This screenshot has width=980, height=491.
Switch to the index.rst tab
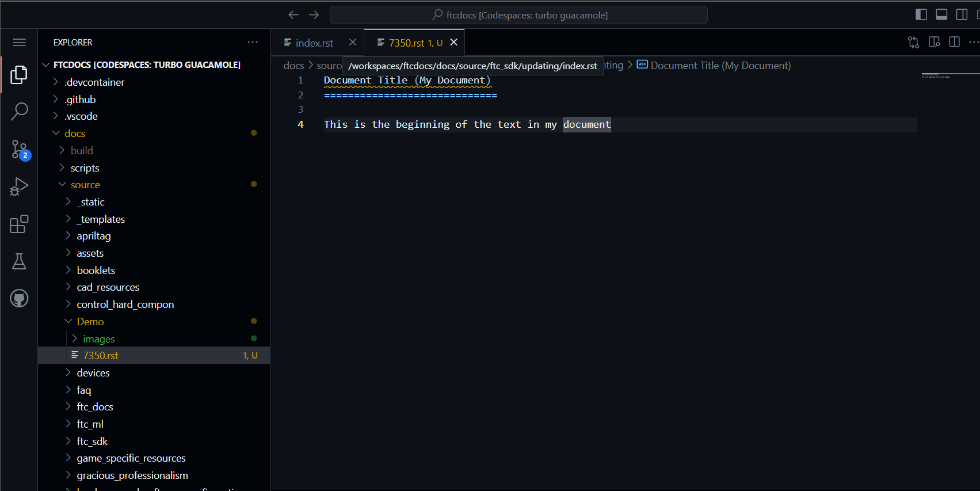314,43
